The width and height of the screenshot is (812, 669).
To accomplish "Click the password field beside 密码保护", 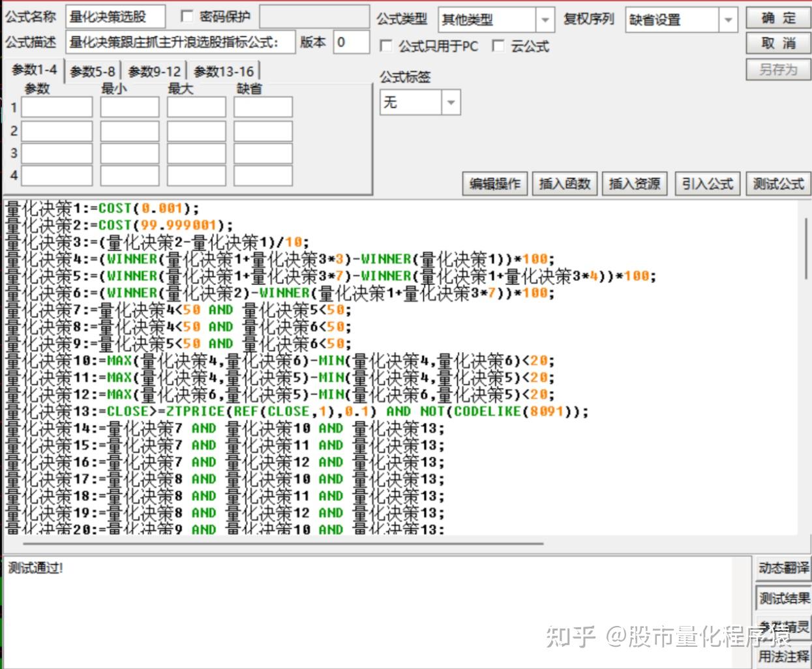I will coord(313,16).
